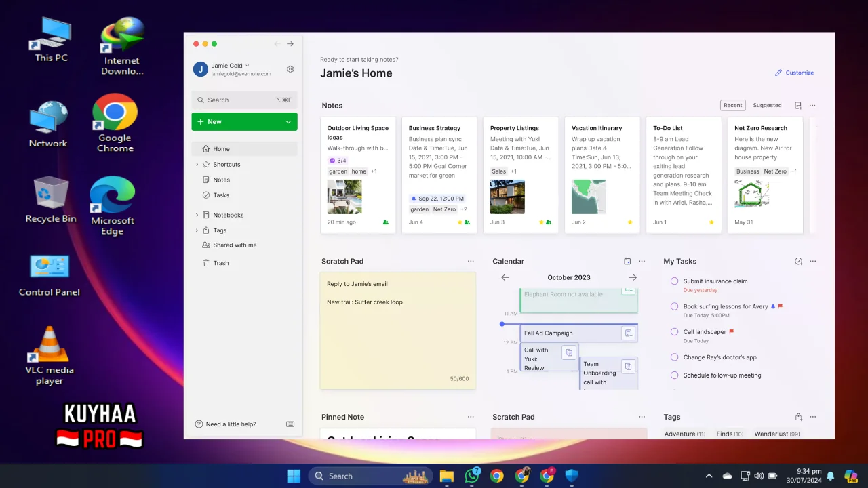Click into yellow Scratch Pad text area

398,331
